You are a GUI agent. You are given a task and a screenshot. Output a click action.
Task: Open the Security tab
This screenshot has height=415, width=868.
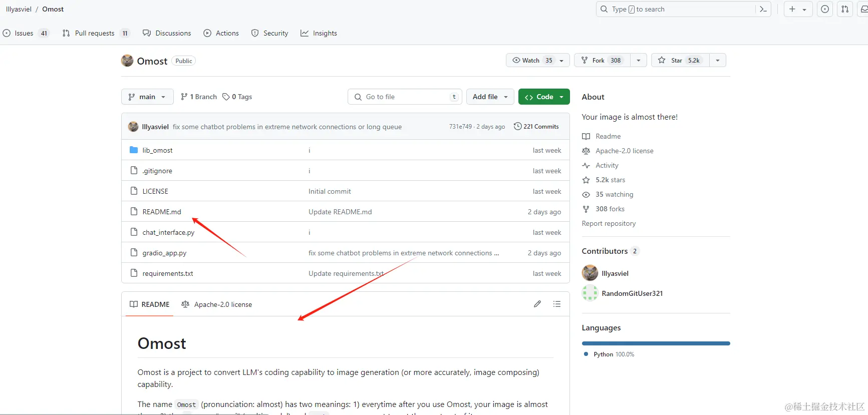click(x=269, y=33)
